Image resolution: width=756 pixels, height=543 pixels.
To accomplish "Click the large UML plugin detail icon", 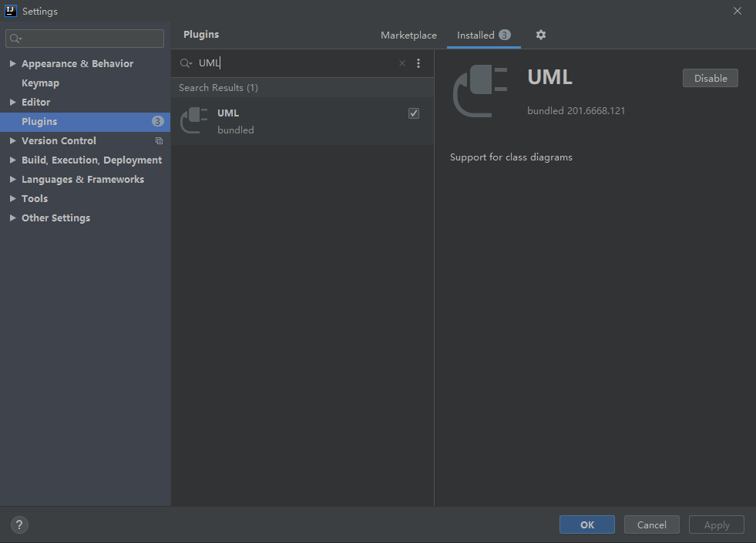I will 480,91.
